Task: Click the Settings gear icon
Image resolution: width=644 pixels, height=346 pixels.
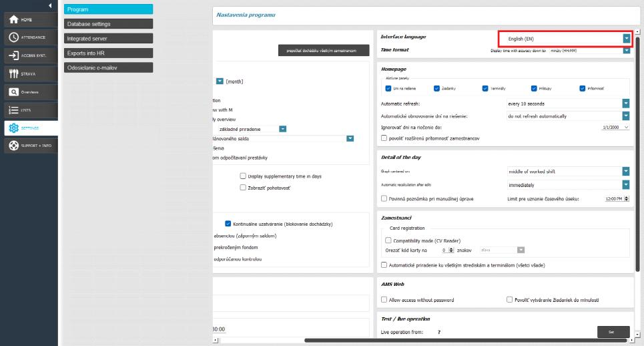Action: point(13,128)
